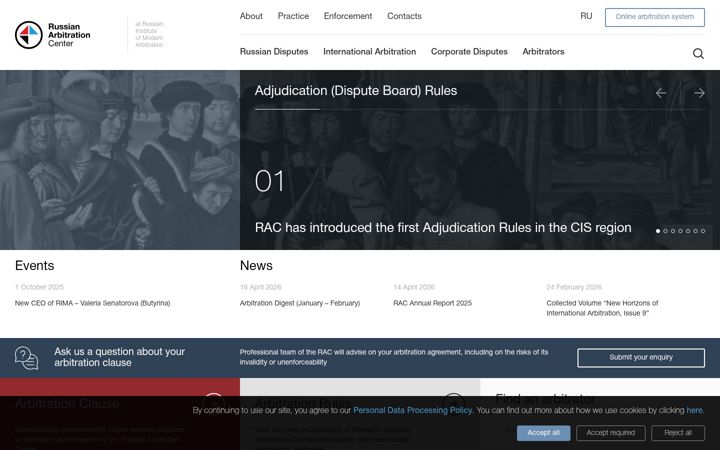Open the Practice menu item

point(293,16)
